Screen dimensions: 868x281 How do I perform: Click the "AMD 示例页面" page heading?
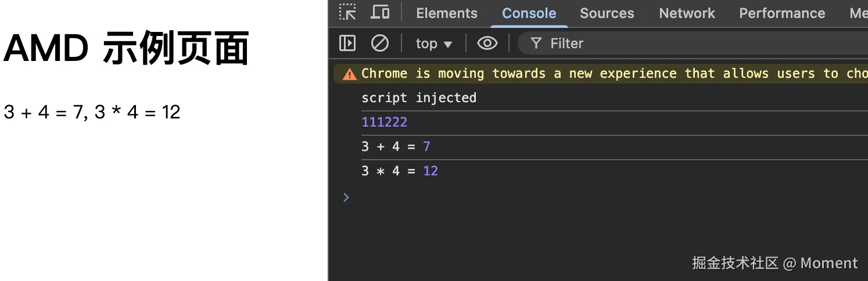127,49
